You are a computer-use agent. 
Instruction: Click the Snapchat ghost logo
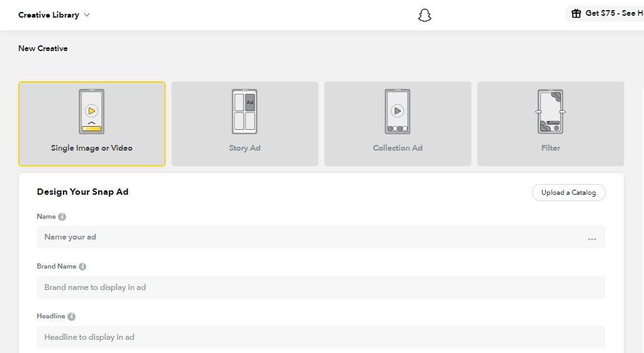[x=425, y=15]
